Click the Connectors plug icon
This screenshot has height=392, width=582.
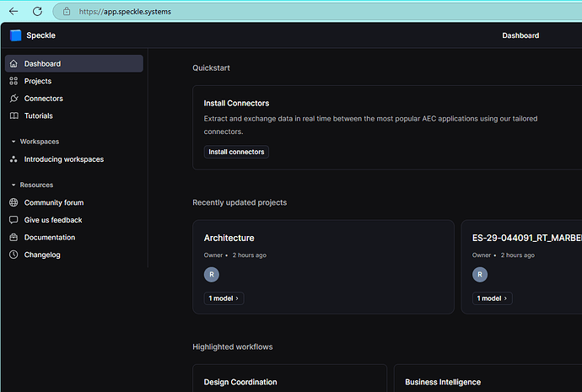tap(13, 99)
